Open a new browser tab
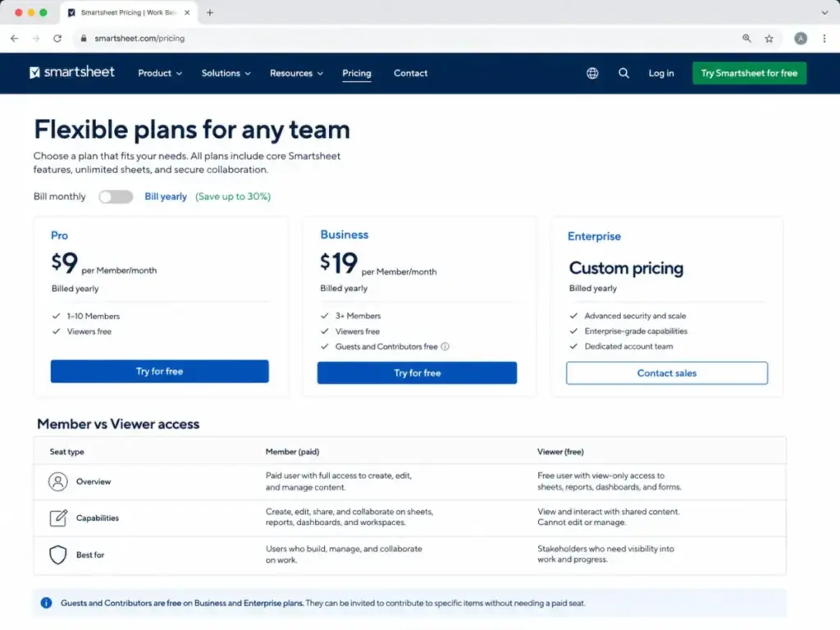Image resolution: width=840 pixels, height=630 pixels. (x=210, y=12)
